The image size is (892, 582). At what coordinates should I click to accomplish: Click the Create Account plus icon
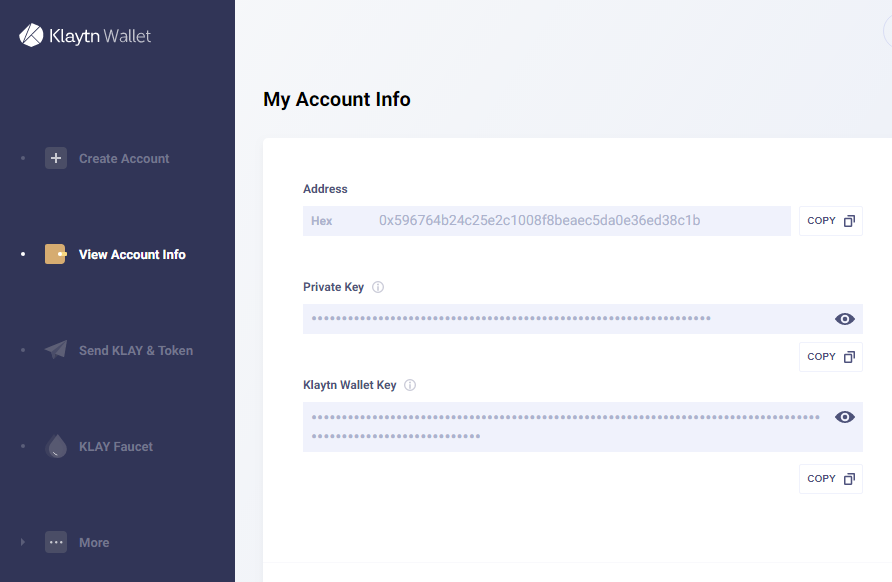point(56,158)
